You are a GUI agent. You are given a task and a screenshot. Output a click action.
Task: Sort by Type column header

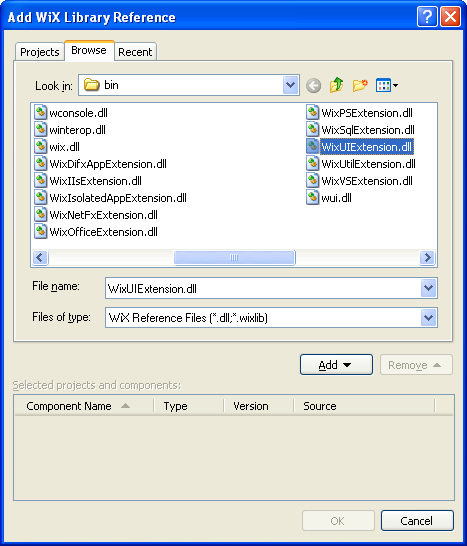click(x=189, y=406)
